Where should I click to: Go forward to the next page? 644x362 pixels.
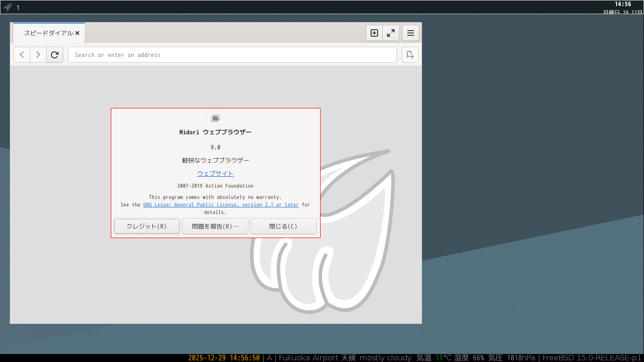(38, 55)
